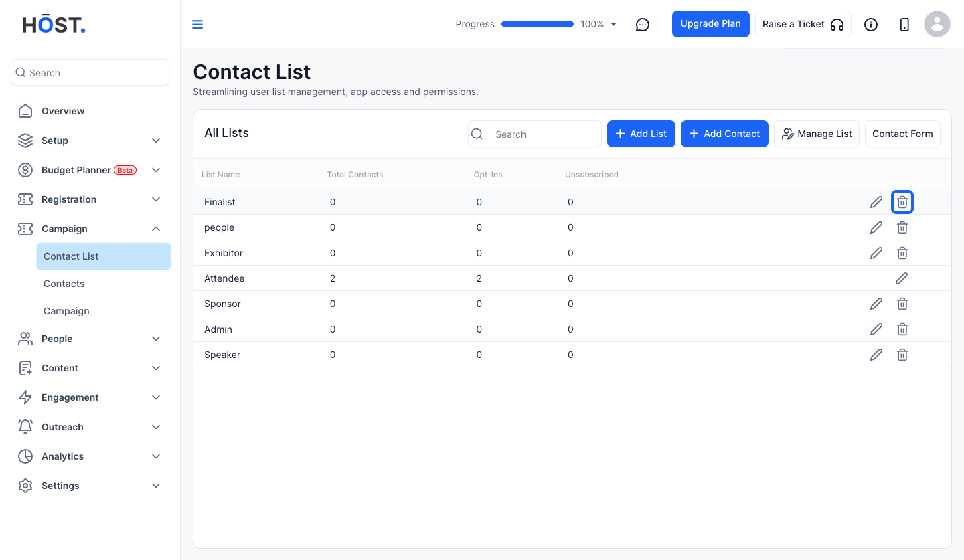The image size is (964, 560).
Task: Select the people list name
Action: coord(219,227)
